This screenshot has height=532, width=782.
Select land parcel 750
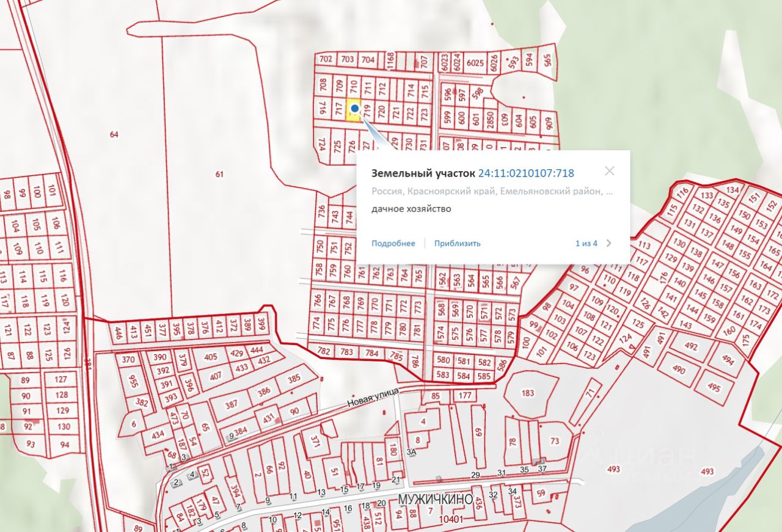[x=320, y=247]
